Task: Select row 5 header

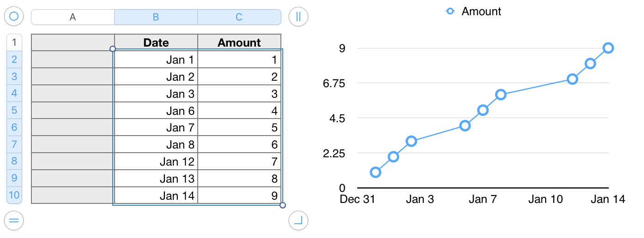Action: (14, 110)
